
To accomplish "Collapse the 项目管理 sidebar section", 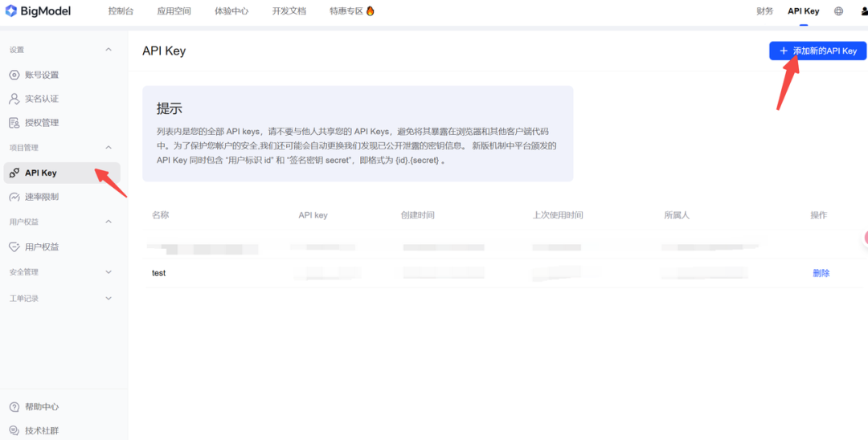I will (x=108, y=148).
